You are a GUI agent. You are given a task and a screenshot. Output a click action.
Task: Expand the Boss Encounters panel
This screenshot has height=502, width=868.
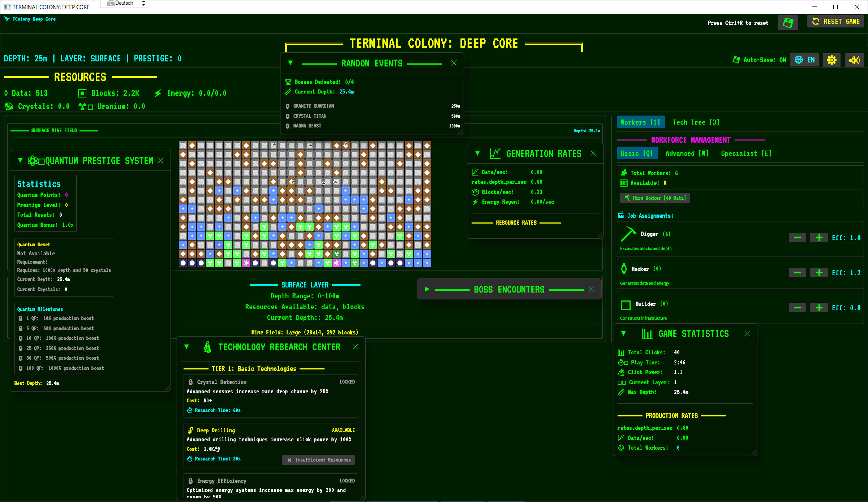pos(427,289)
